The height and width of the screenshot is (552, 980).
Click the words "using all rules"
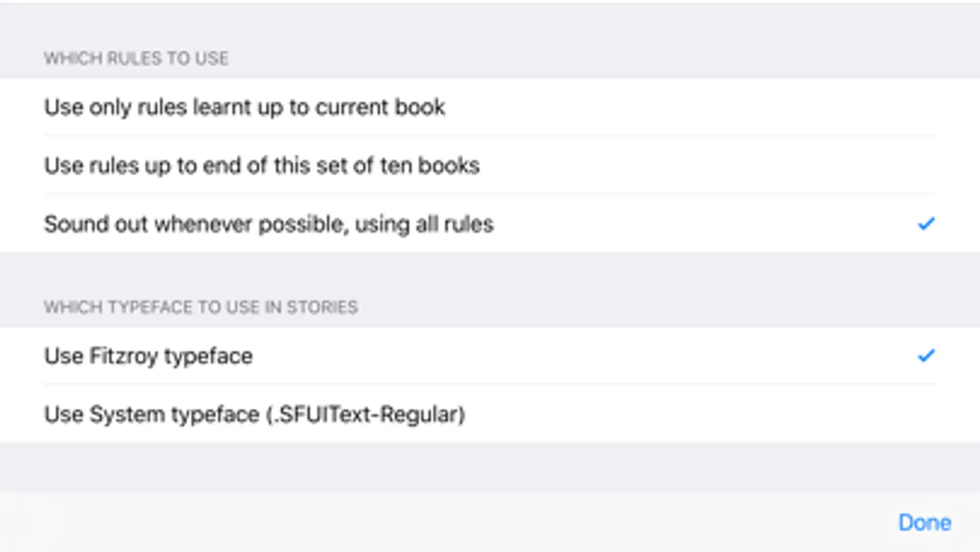pyautogui.click(x=424, y=224)
